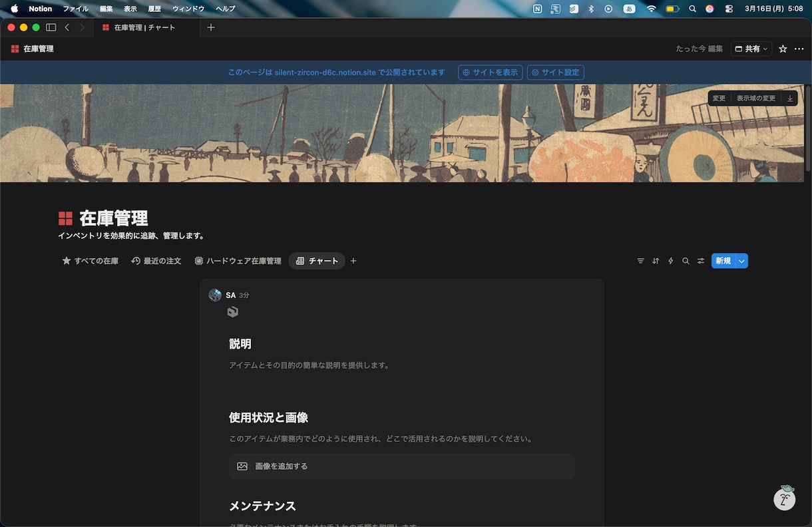Open Siri from the menu bar

click(710, 9)
